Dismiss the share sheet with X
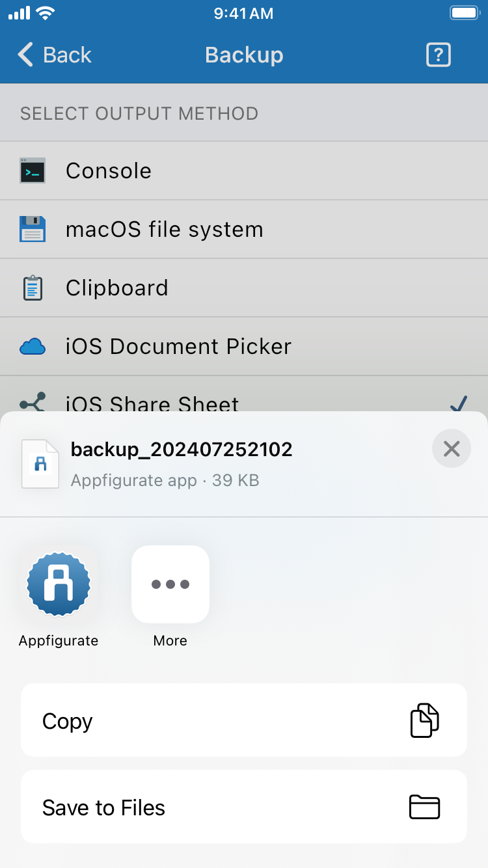 [452, 449]
